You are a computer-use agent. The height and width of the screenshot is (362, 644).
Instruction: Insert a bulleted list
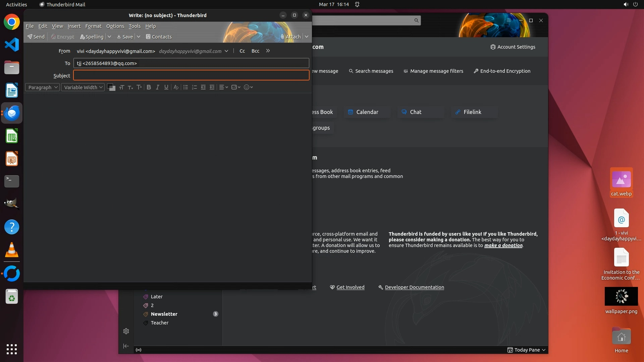(x=185, y=87)
